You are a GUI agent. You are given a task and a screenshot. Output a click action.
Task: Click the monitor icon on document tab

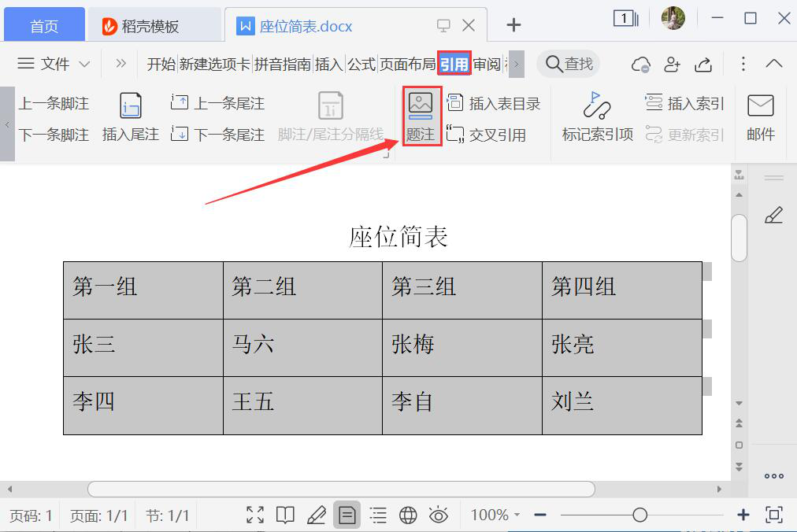[x=443, y=25]
